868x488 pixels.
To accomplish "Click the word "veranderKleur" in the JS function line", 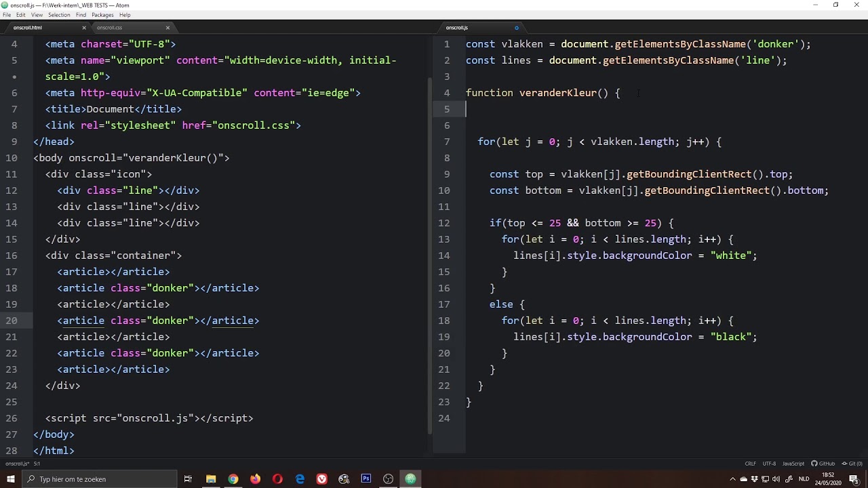I will click(x=558, y=93).
